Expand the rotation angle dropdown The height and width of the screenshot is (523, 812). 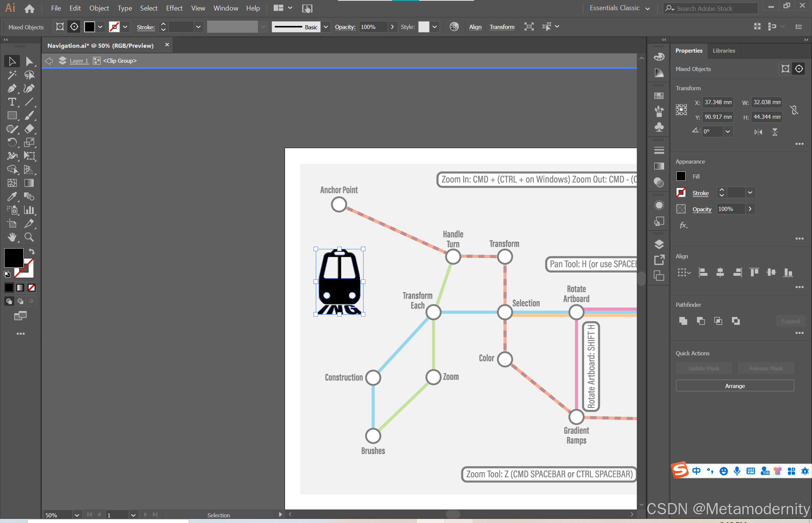click(728, 132)
